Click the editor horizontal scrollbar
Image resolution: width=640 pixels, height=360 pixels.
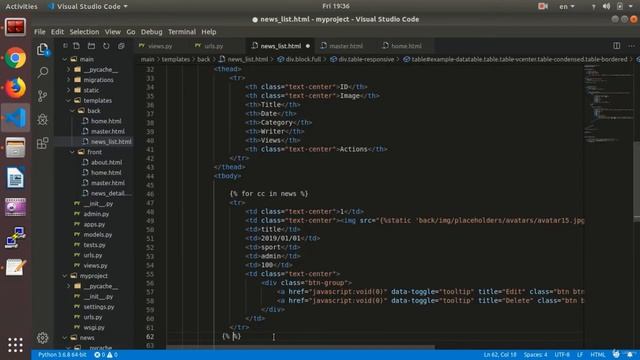(x=300, y=348)
